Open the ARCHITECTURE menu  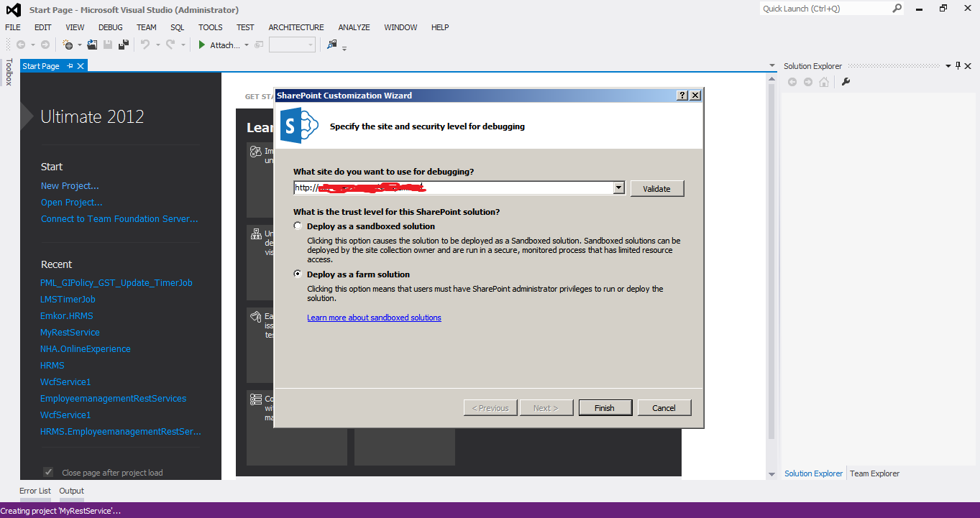[296, 27]
